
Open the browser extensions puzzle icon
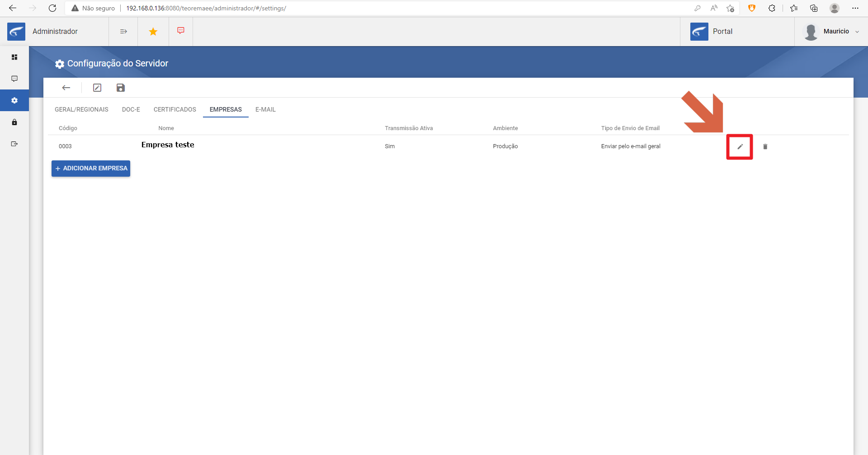pyautogui.click(x=772, y=8)
